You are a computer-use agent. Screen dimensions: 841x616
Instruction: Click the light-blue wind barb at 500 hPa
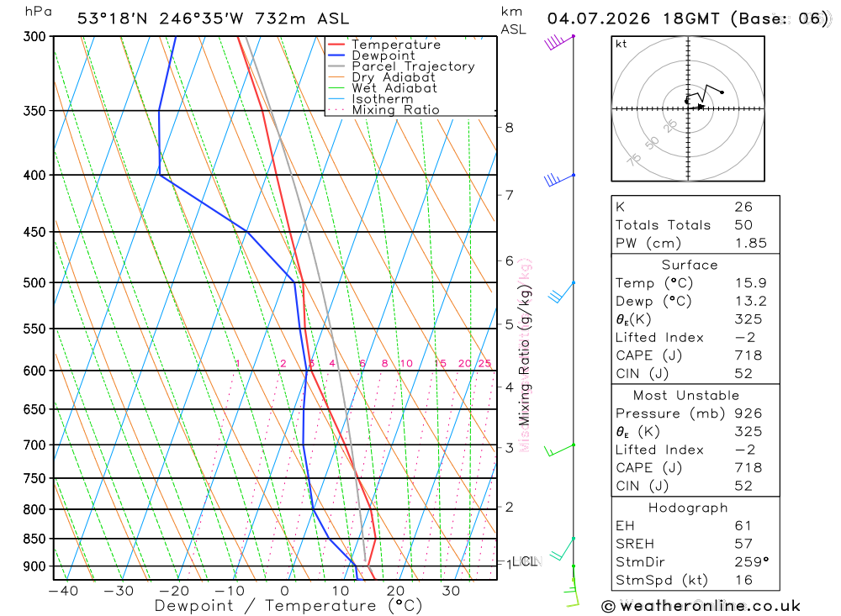pos(561,292)
